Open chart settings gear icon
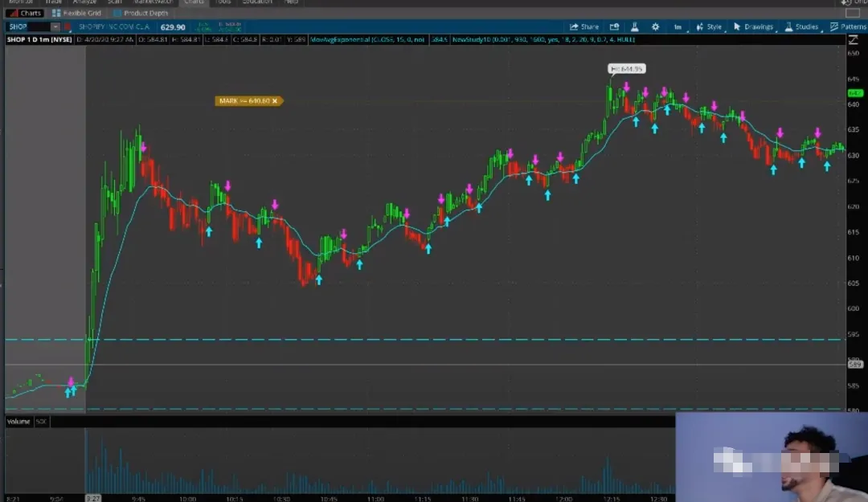868x502 pixels. (x=656, y=27)
